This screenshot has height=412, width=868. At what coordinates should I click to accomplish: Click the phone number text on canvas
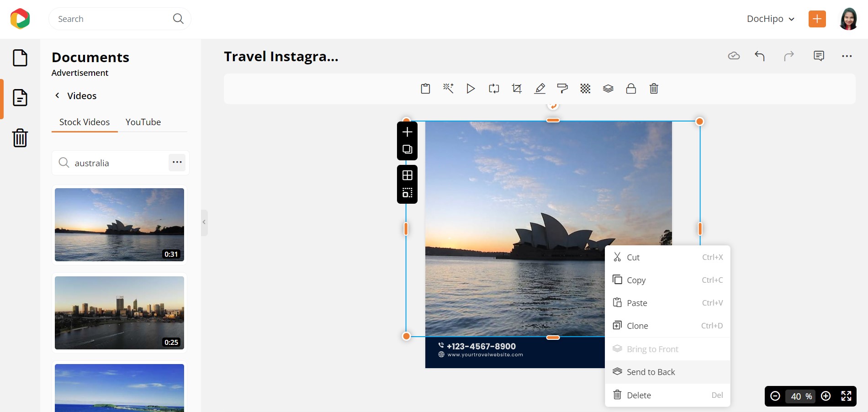(x=481, y=346)
